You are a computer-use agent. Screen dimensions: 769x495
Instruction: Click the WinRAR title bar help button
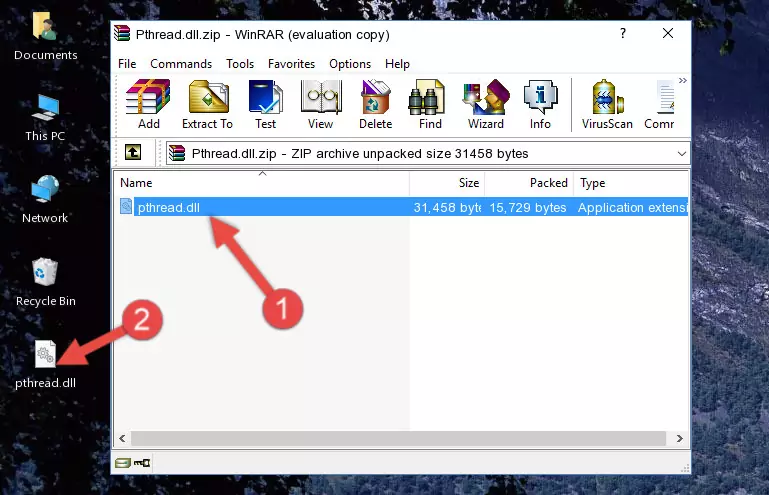tap(623, 33)
